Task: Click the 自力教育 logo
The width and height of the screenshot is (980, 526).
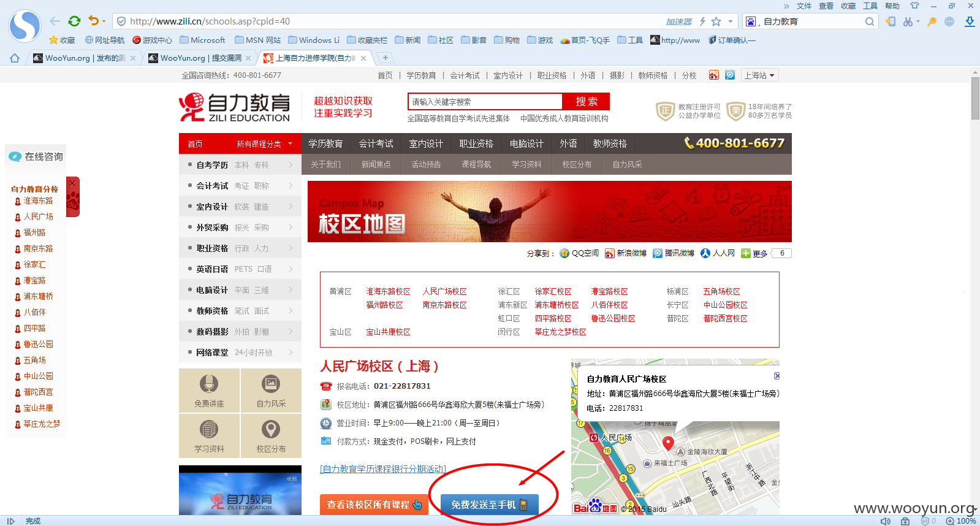Action: coord(235,108)
